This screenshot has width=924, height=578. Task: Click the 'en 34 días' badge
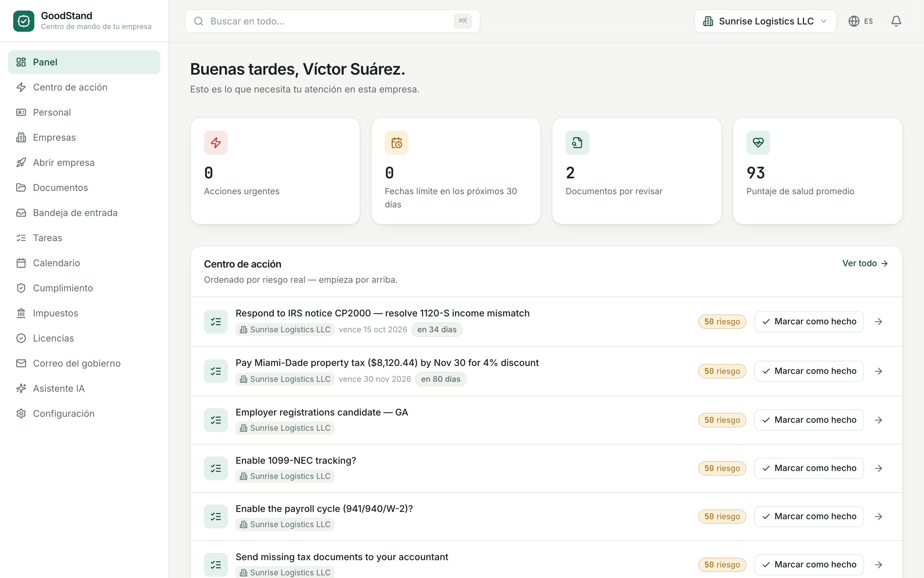[x=437, y=330]
